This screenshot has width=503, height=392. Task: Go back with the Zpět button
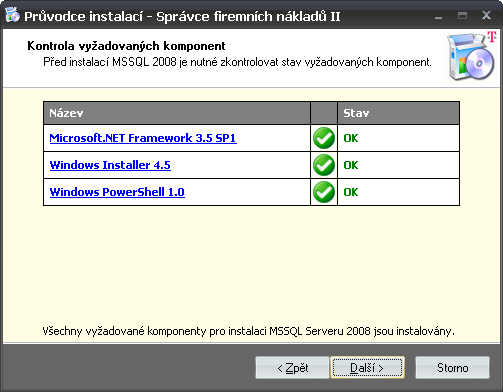click(x=292, y=368)
